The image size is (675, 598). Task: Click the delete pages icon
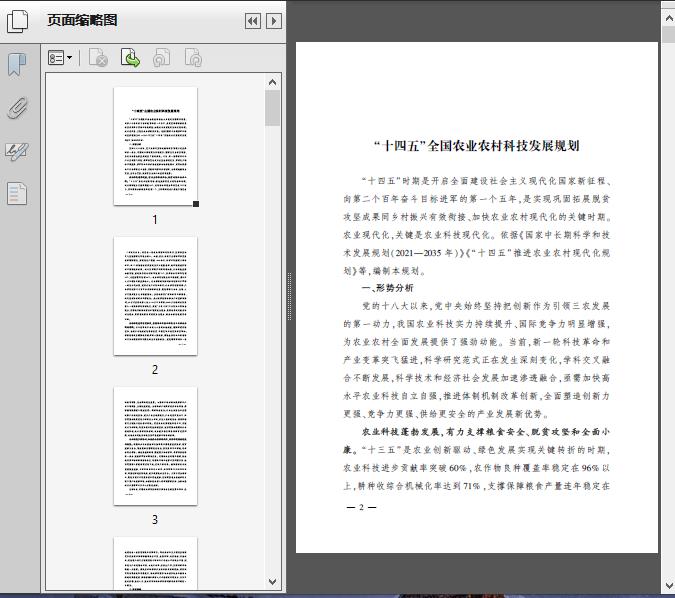(x=98, y=58)
